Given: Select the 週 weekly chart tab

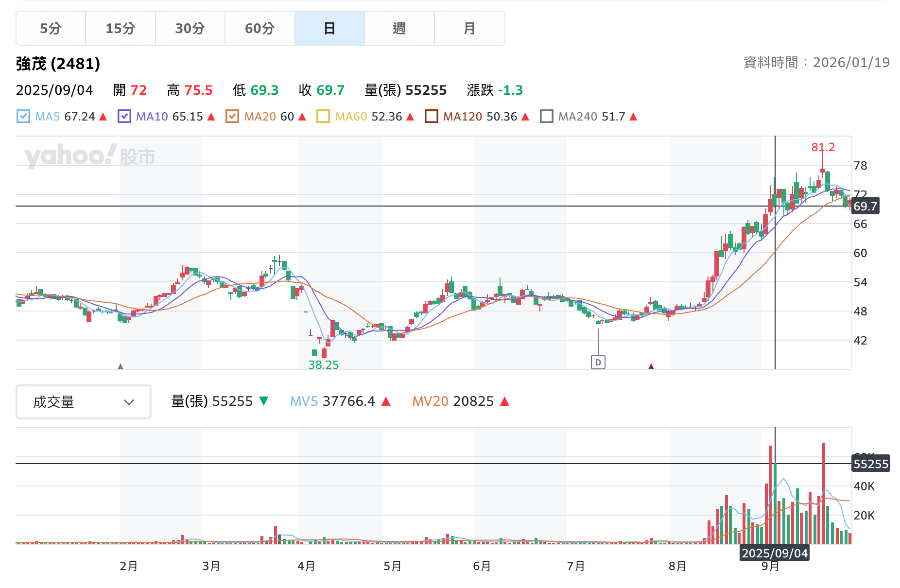Looking at the screenshot, I should click(x=399, y=29).
